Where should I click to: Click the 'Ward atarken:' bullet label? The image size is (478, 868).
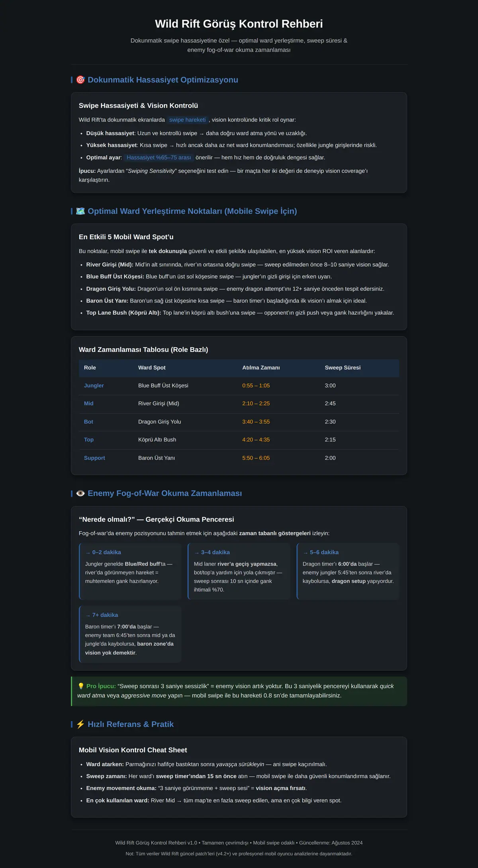point(105,764)
